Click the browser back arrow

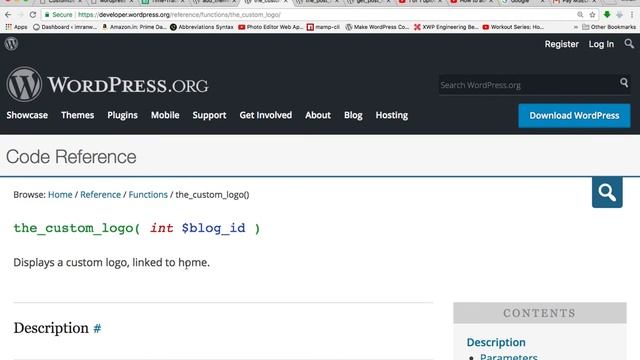pos(8,15)
